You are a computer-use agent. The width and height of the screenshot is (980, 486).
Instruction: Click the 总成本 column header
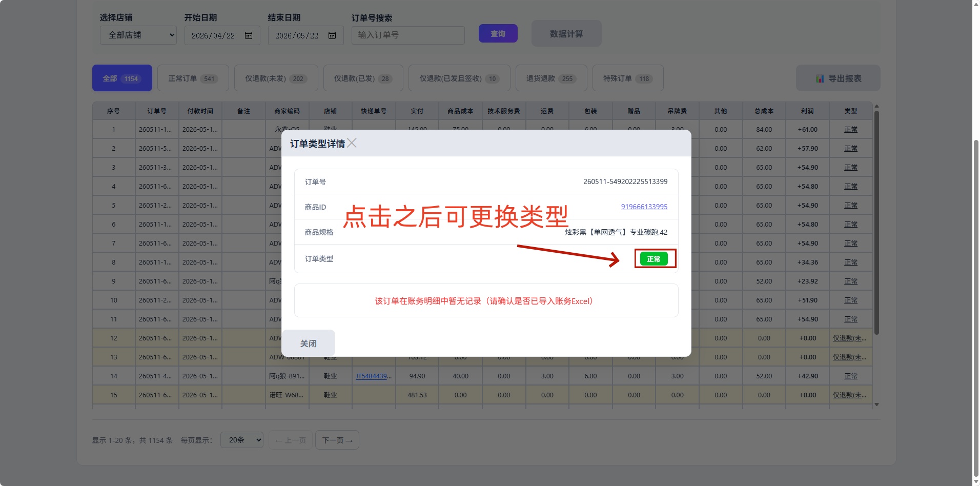click(764, 111)
